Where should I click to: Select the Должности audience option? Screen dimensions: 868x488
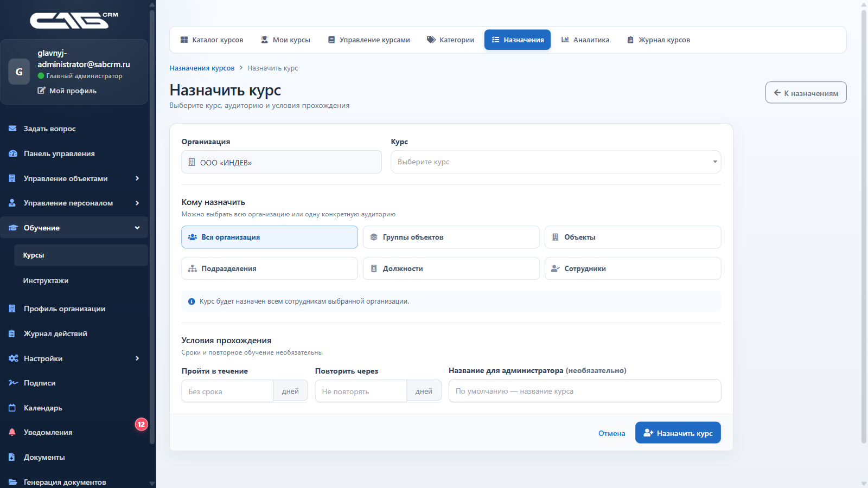(x=451, y=268)
